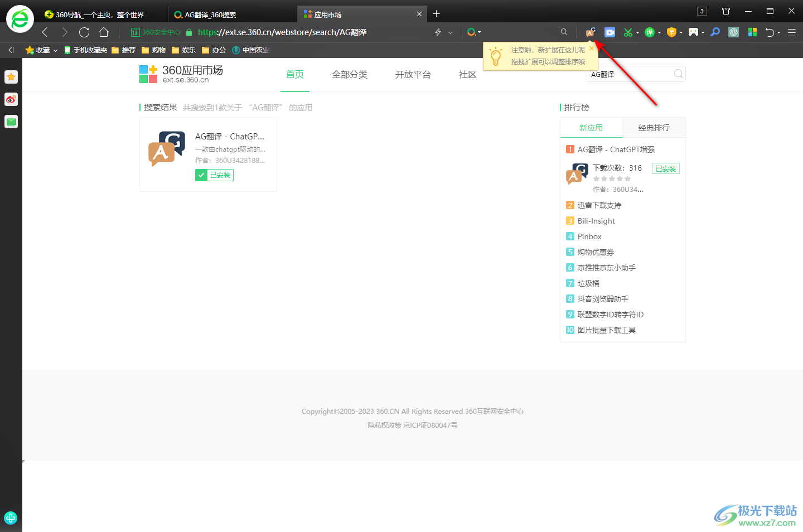Go back with the browser back arrow

pos(45,32)
